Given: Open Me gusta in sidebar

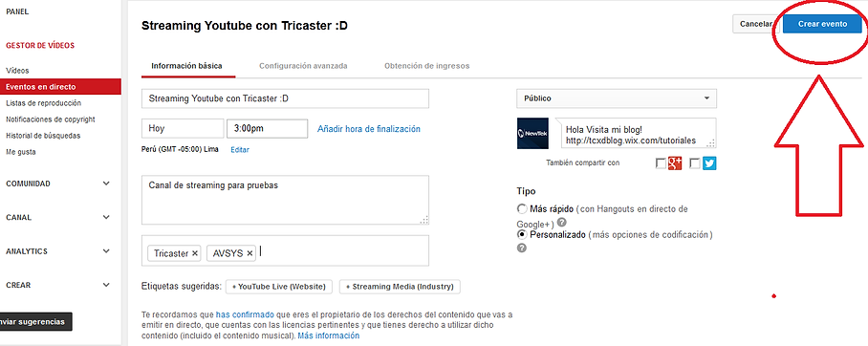Looking at the screenshot, I should (20, 152).
